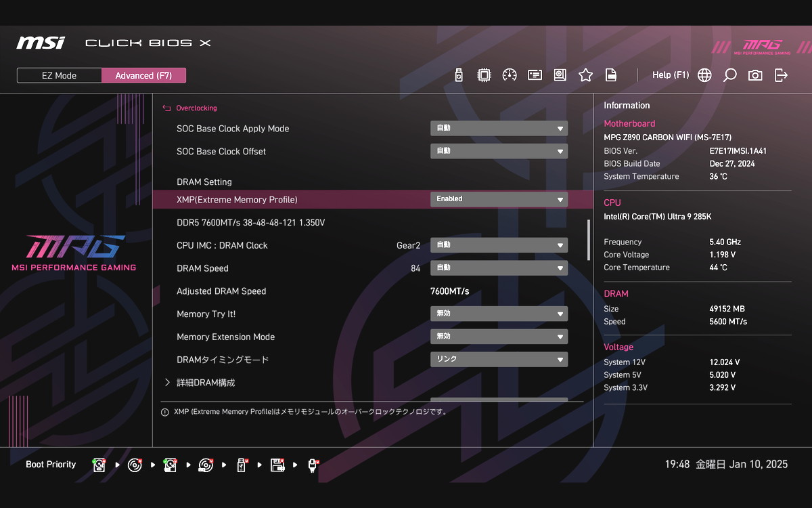This screenshot has width=812, height=508.
Task: Click BIOS version E7E17IMSI.1A41
Action: [738, 151]
